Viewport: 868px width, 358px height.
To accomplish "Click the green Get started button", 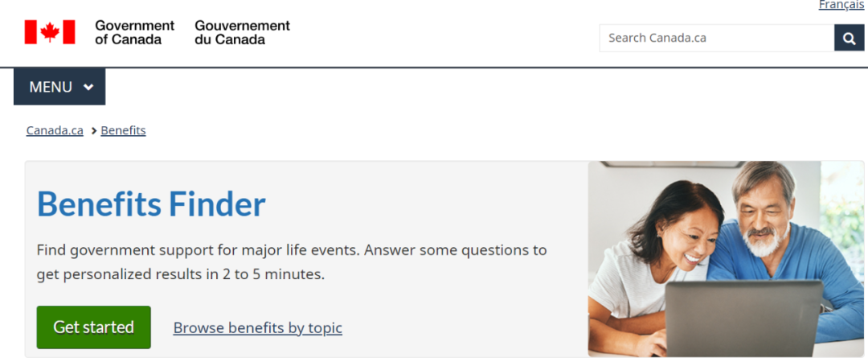I will pos(93,327).
